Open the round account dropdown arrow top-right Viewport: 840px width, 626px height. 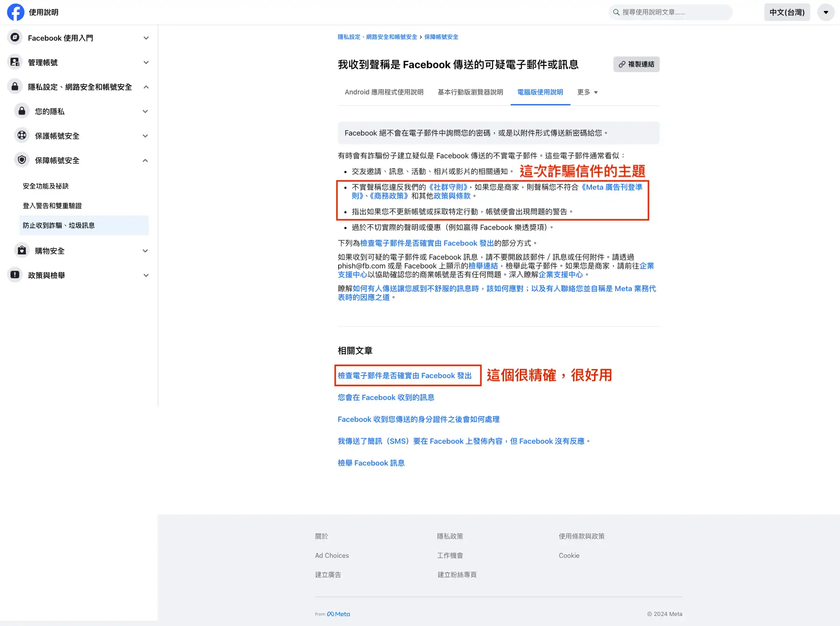(826, 12)
